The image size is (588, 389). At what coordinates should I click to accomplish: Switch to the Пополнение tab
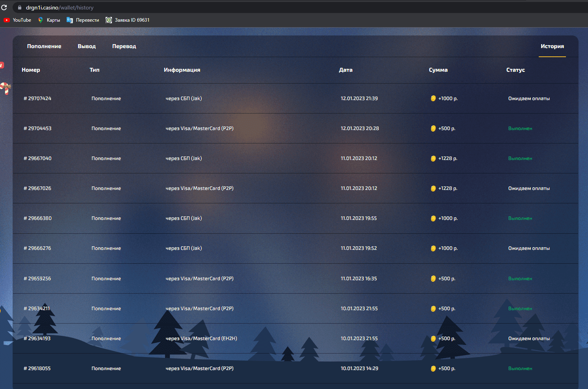coord(44,46)
